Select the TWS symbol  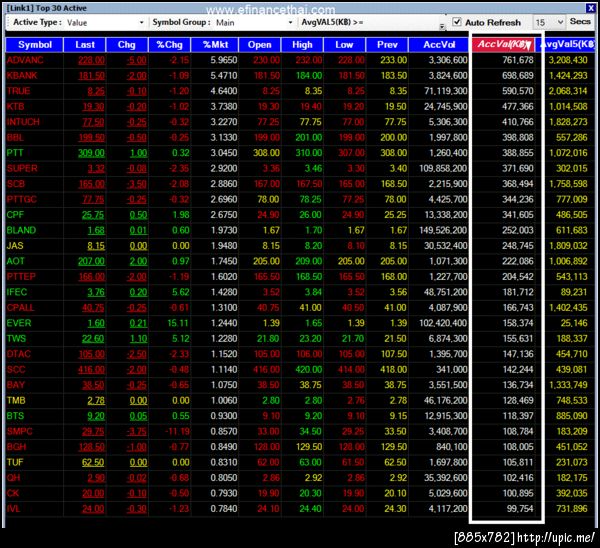[16, 339]
